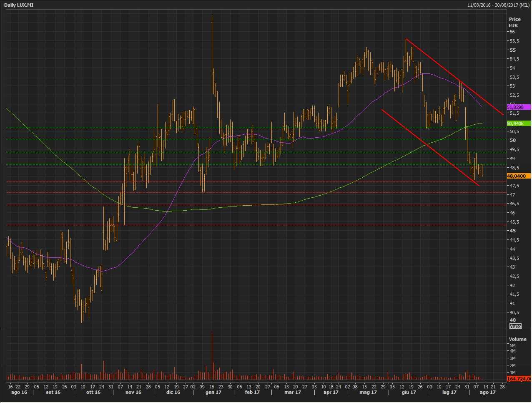The width and height of the screenshot is (532, 403).
Task: Select the ago 17 month label
Action: (487, 392)
